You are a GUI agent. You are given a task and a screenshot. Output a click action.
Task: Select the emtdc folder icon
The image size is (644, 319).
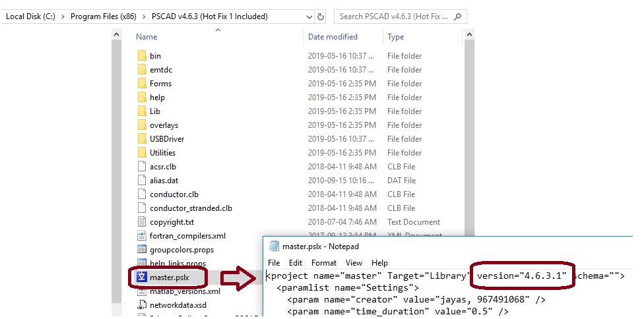(x=142, y=70)
